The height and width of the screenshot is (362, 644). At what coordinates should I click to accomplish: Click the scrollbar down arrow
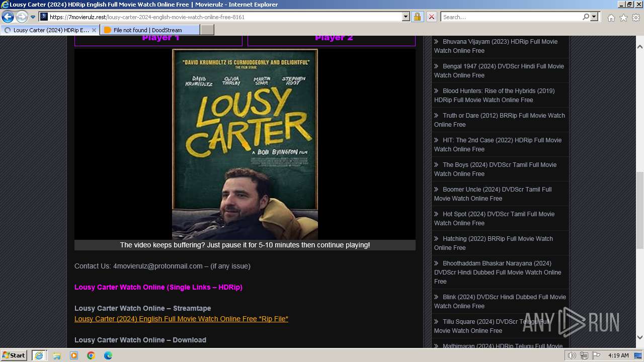tap(639, 337)
